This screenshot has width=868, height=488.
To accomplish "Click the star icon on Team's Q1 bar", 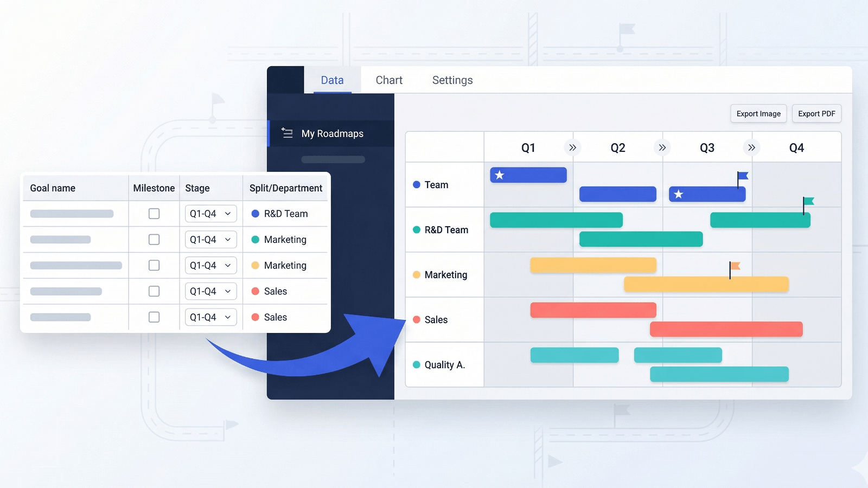I will (x=499, y=175).
